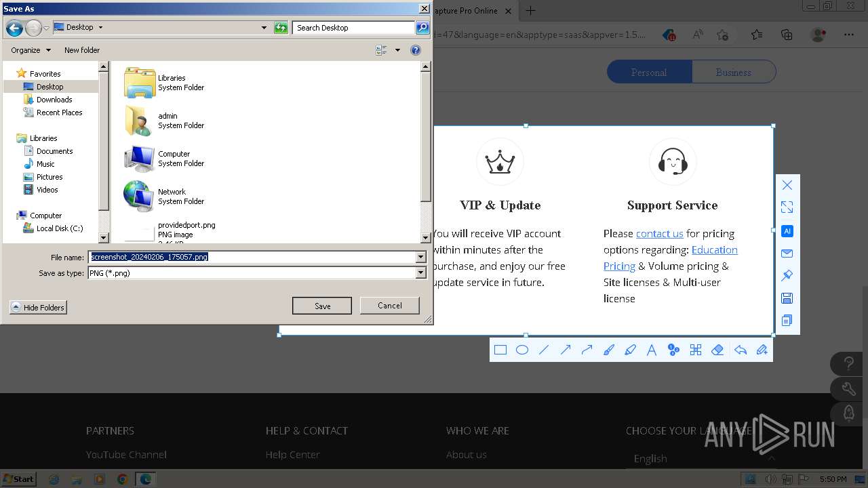Screen dimensions: 868x488
Task: Select the paintbrush tool
Action: [609, 350]
